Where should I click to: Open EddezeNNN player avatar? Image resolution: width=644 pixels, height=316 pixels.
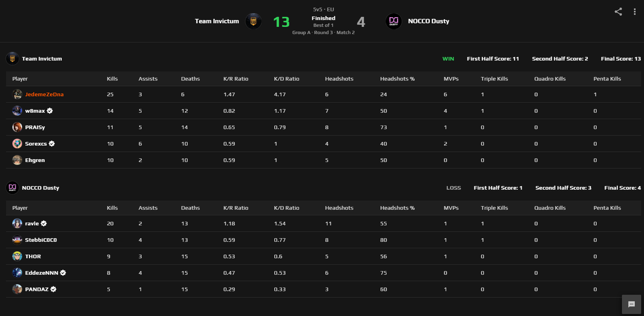click(18, 273)
